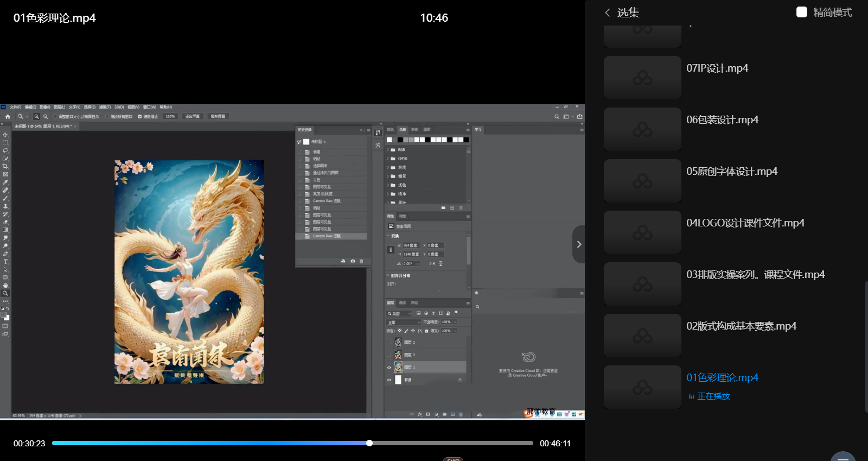This screenshot has height=461, width=868.
Task: Select the Lasso tool
Action: (x=5, y=150)
